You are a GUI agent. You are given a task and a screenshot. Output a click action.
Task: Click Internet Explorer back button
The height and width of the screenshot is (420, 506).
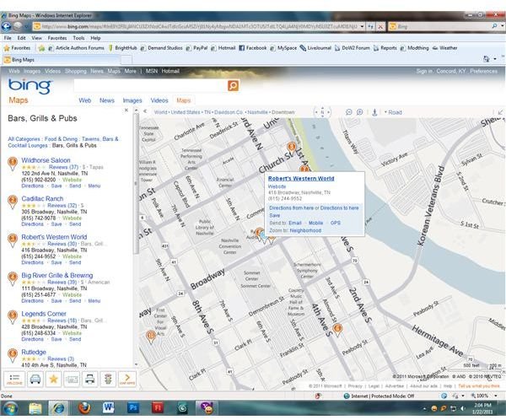coord(6,26)
